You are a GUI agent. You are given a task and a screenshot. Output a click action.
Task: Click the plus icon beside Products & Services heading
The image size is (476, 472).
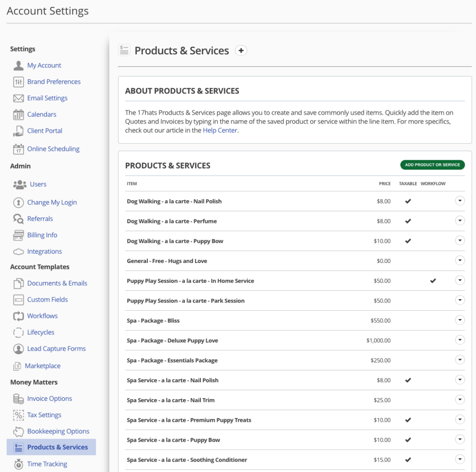(241, 51)
